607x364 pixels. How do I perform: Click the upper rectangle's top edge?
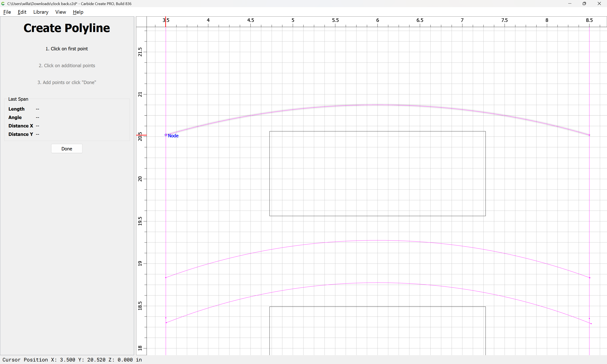pyautogui.click(x=378, y=131)
